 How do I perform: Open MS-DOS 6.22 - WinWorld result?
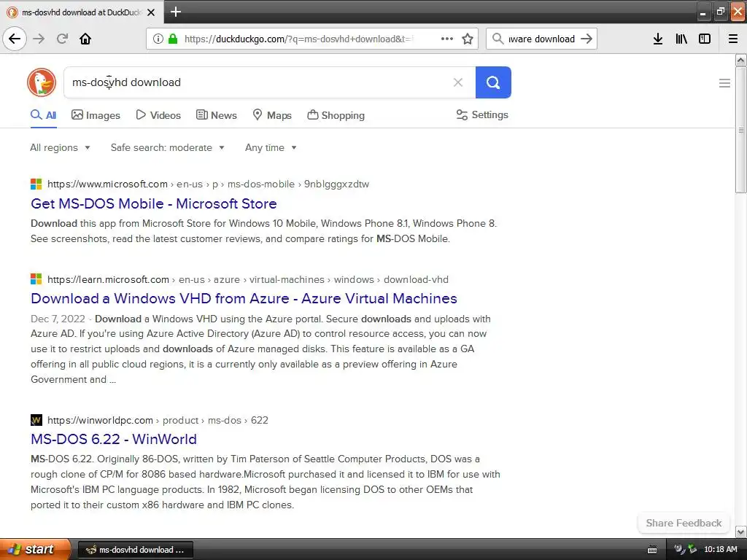point(113,439)
